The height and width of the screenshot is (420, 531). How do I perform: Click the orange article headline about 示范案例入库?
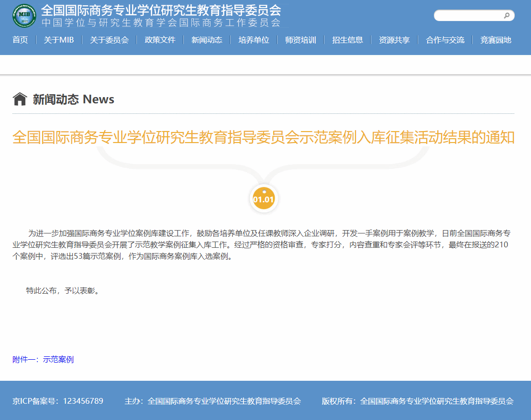click(x=263, y=138)
